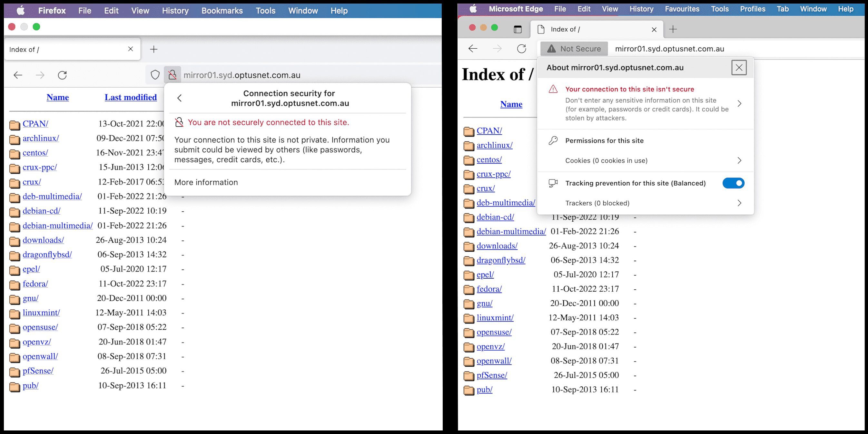Open Edge Favourites menu
This screenshot has height=434, width=868.
click(682, 9)
